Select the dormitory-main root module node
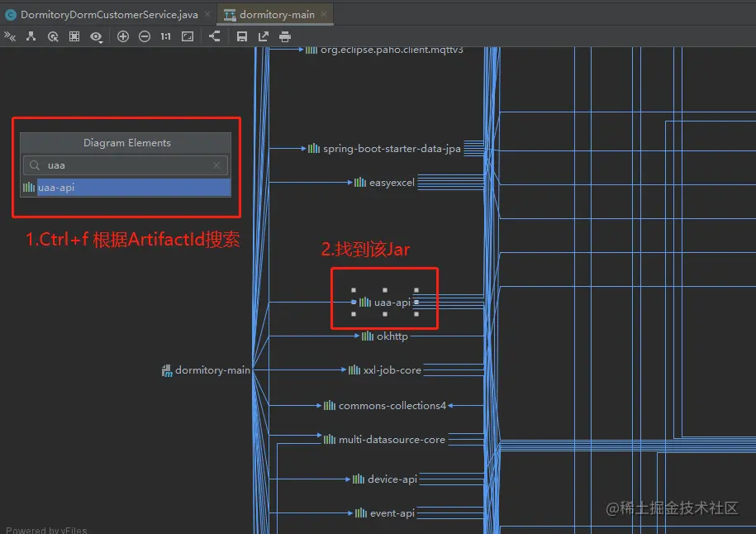 click(x=206, y=370)
